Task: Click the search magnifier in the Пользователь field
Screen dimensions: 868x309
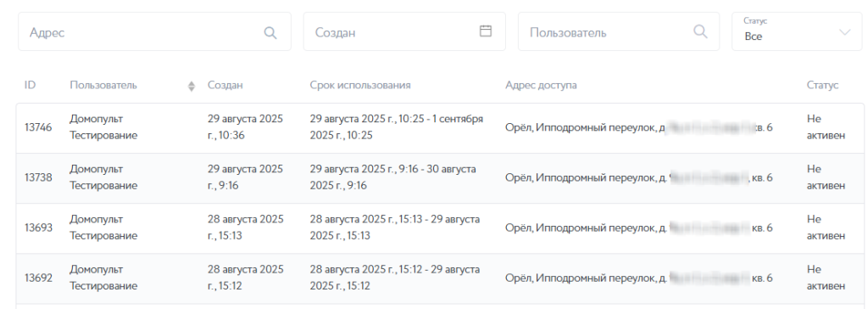Action: coord(700,31)
